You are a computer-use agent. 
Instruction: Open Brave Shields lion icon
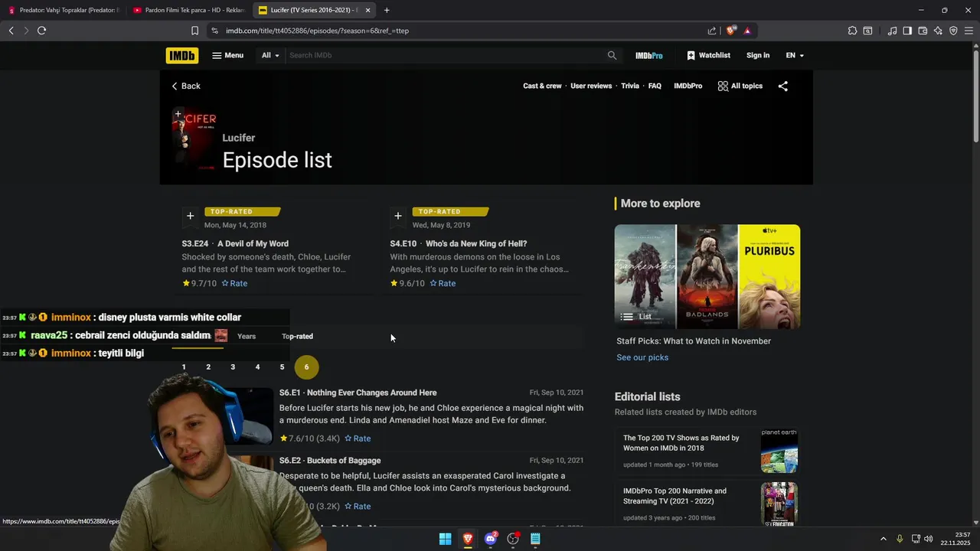point(731,31)
